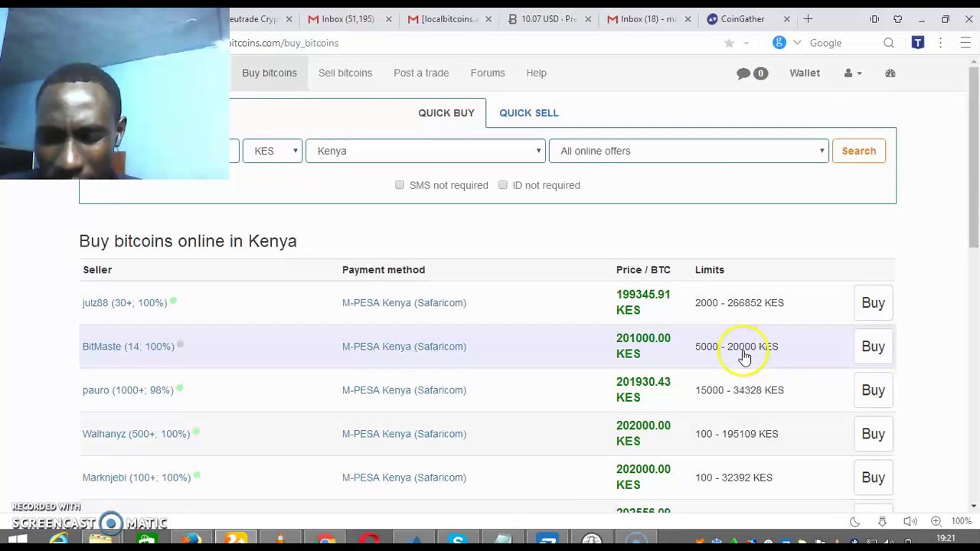Open M-PESA payment link for pauro
Image resolution: width=980 pixels, height=551 pixels.
coord(404,390)
